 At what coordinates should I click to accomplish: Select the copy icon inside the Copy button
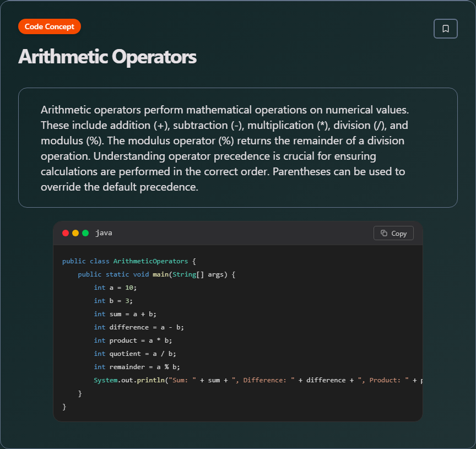[384, 232]
